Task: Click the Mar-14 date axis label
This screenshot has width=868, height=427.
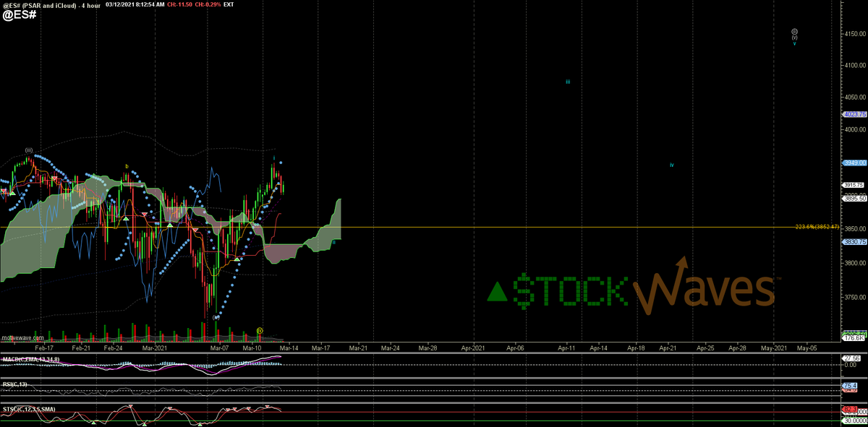Action: [x=289, y=348]
